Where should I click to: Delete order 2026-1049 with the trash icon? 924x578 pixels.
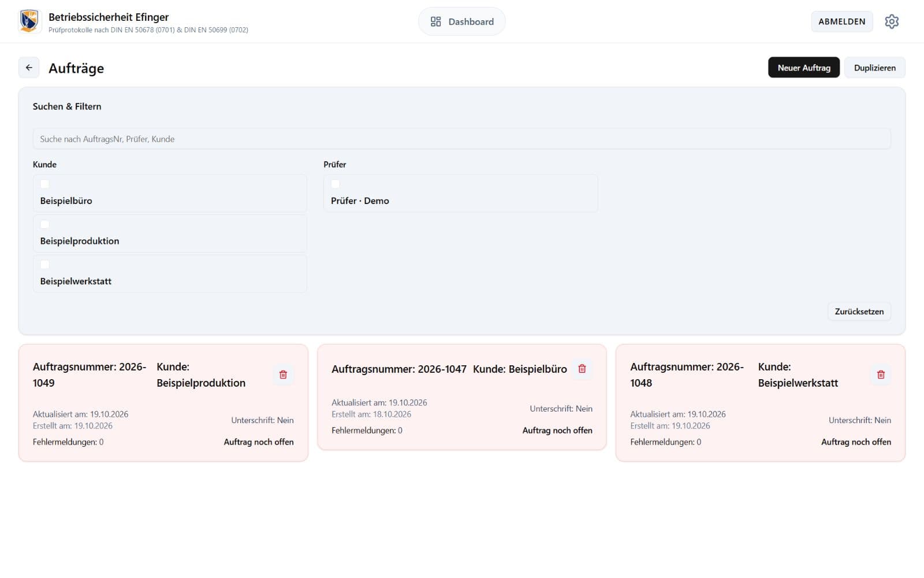pos(283,375)
